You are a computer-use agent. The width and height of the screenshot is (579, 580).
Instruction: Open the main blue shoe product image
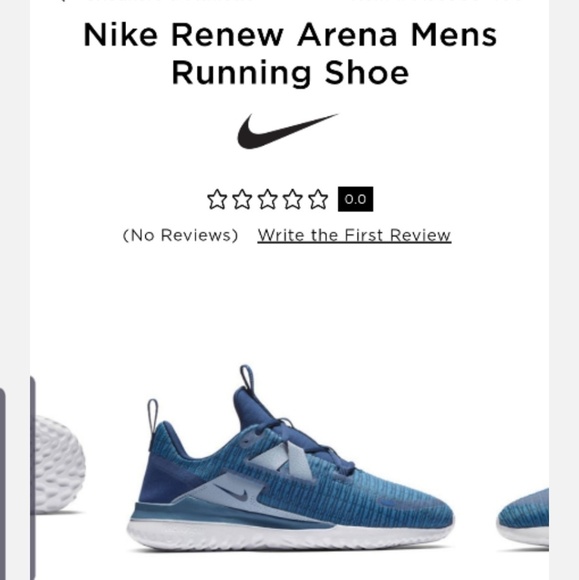[x=290, y=459]
